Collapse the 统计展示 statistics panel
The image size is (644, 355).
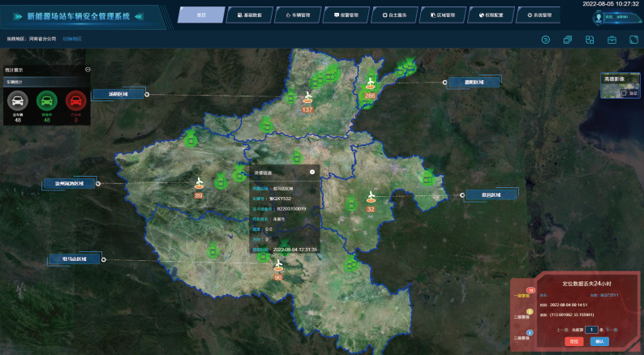[88, 70]
